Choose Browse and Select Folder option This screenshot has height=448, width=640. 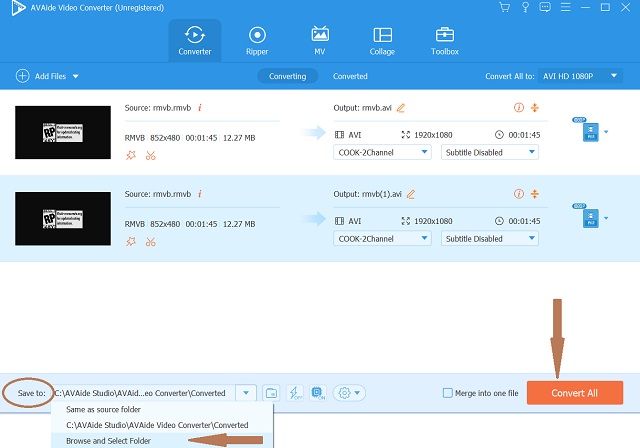coord(162,441)
